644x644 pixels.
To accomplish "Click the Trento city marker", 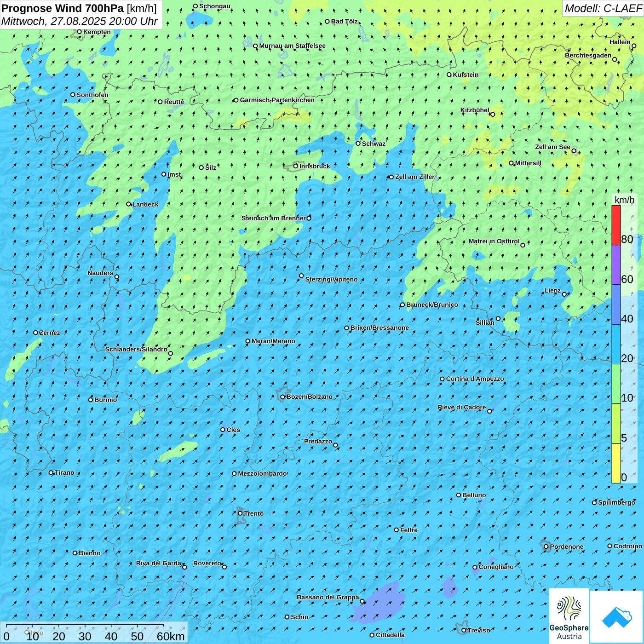I will [x=240, y=513].
